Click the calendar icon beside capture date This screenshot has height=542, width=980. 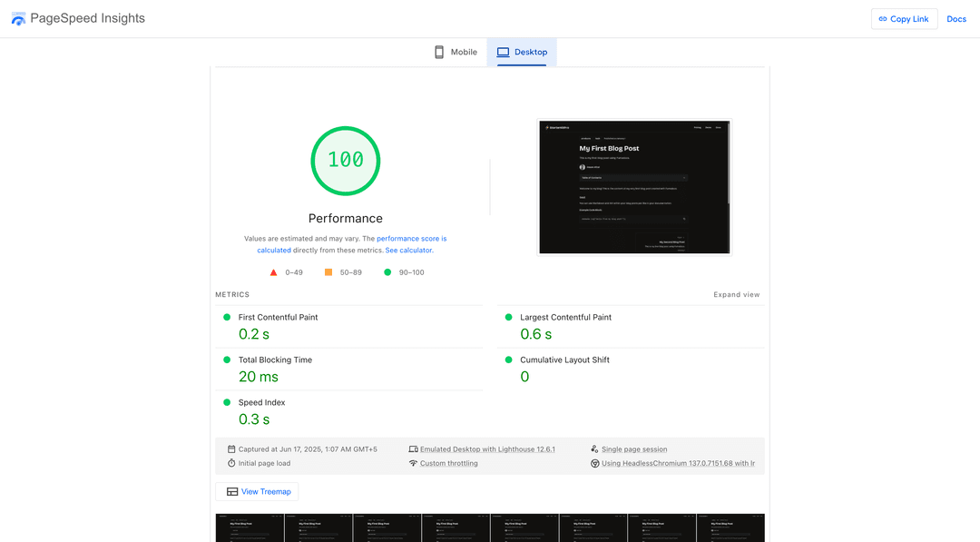(x=231, y=448)
